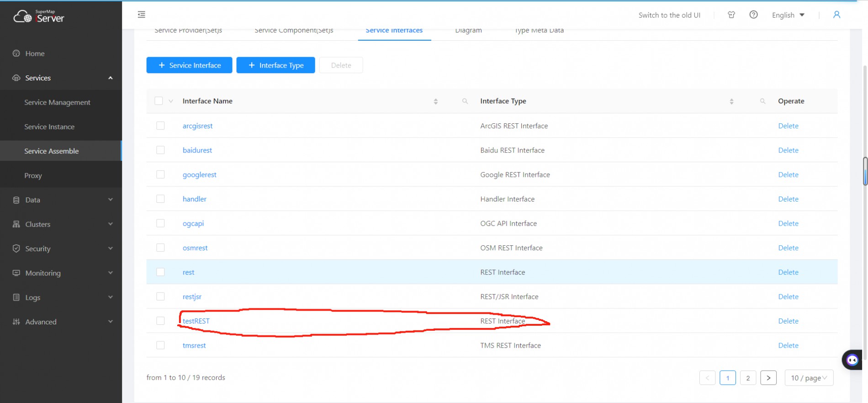Check the osmrest row checkbox

coord(160,248)
